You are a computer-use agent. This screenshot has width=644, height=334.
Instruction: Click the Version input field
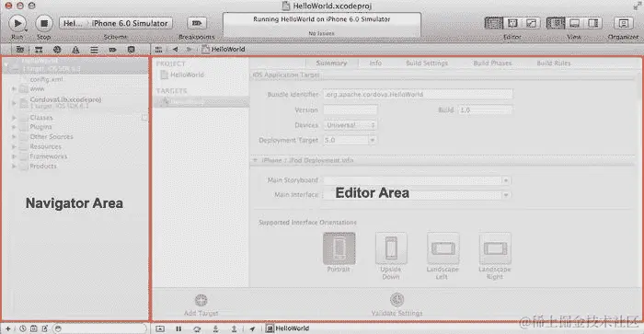(351, 110)
